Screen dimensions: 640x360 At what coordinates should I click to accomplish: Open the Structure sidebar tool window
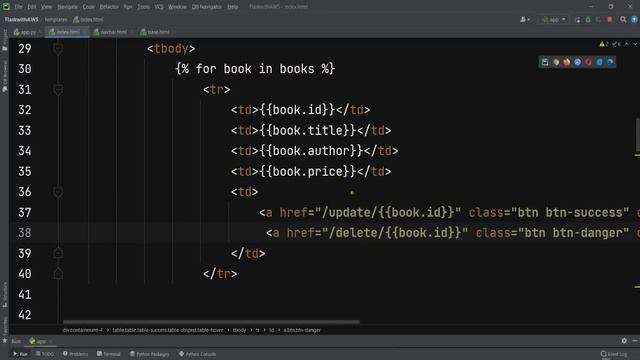[4, 294]
